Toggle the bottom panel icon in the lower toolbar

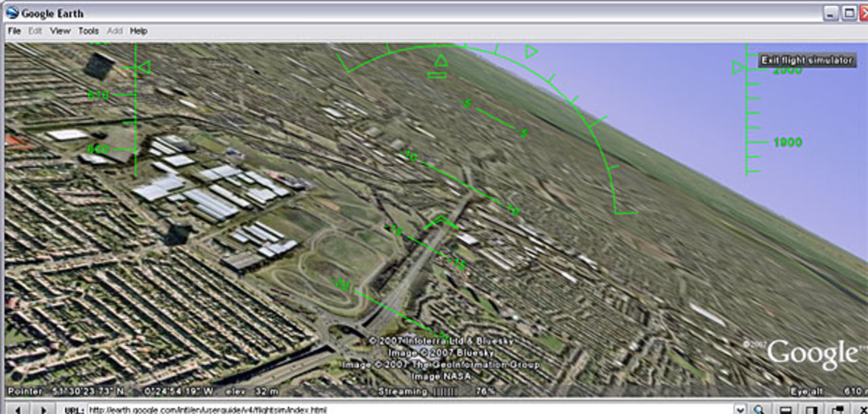[787, 409]
